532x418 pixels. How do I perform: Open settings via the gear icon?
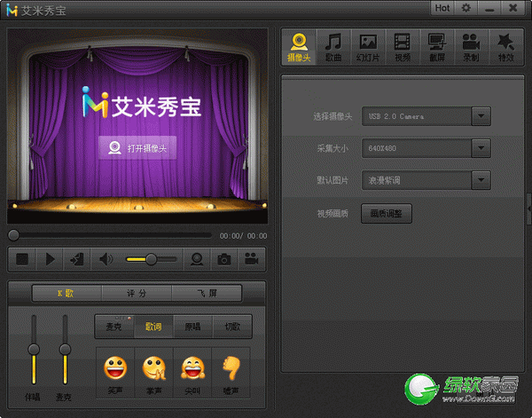click(x=466, y=8)
